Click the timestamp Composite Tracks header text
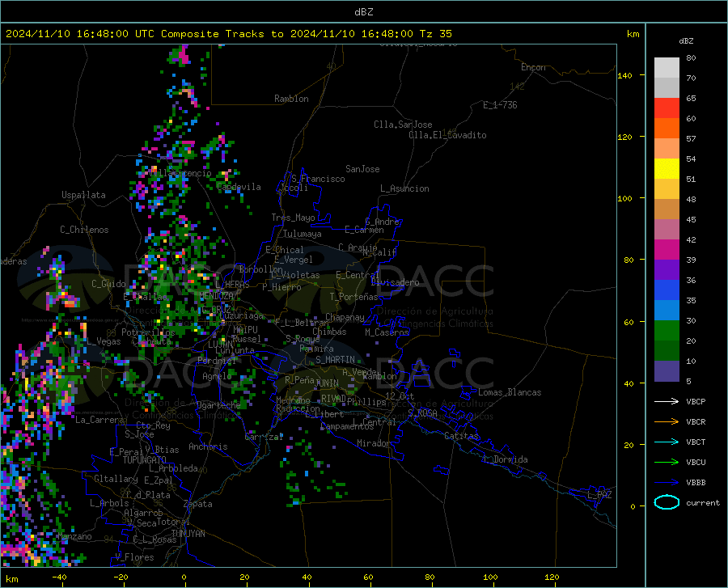 [228, 34]
